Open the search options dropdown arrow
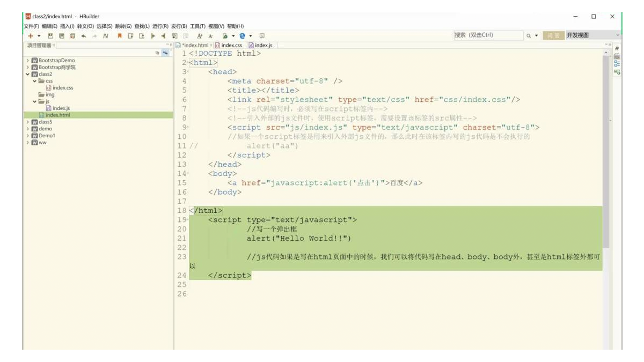 coord(536,35)
